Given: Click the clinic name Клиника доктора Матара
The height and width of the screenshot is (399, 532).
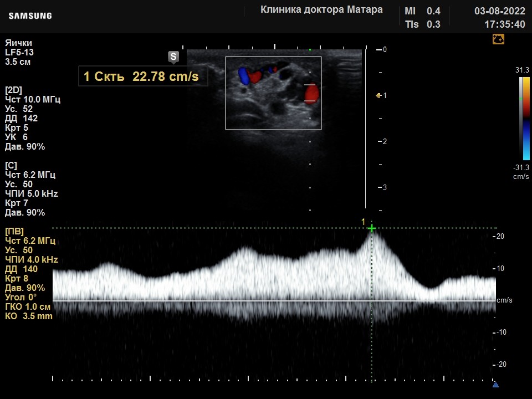Looking at the screenshot, I should click(321, 9).
